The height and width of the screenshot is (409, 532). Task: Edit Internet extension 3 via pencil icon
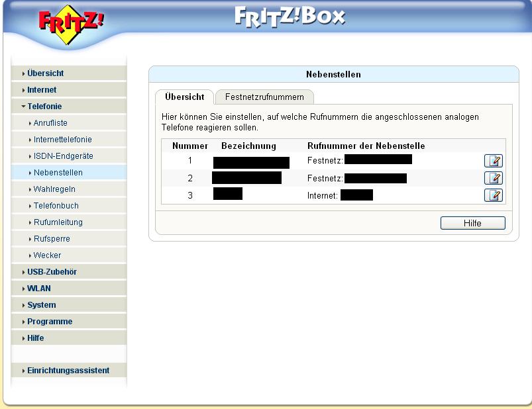(x=494, y=195)
